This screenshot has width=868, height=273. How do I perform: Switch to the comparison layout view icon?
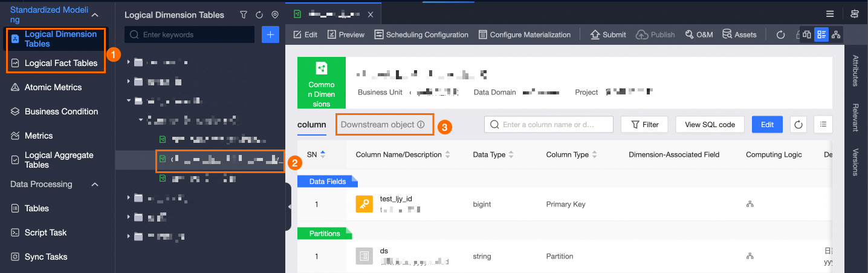tap(806, 35)
